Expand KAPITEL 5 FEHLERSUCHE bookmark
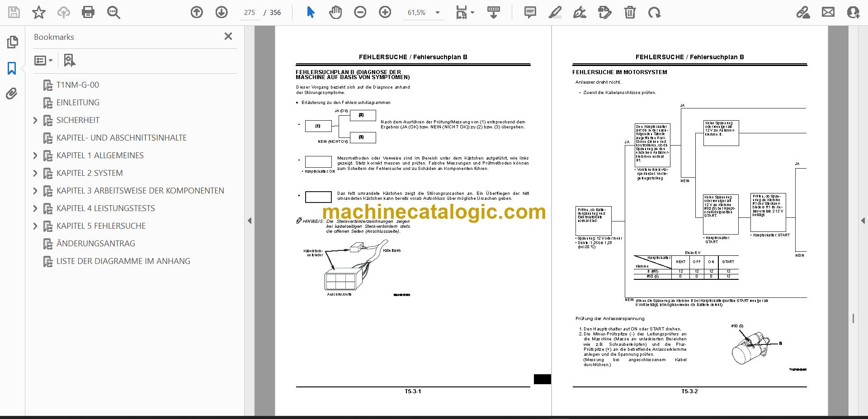The height and width of the screenshot is (419, 868). click(x=35, y=226)
